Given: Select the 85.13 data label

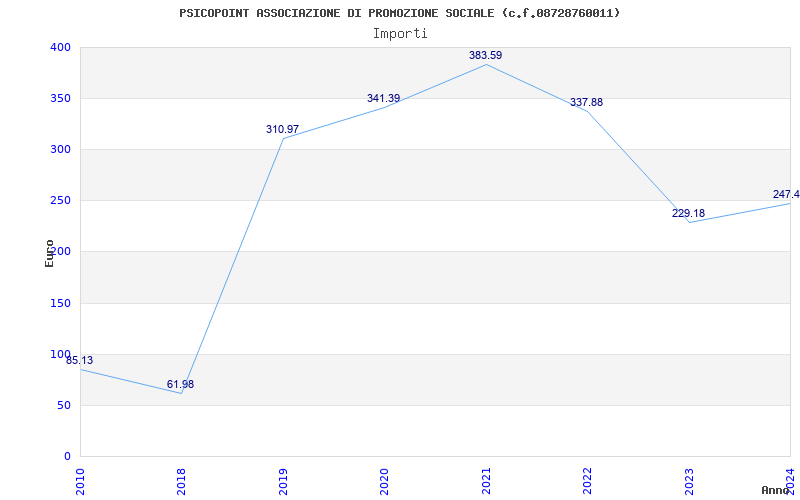Looking at the screenshot, I should point(80,360).
